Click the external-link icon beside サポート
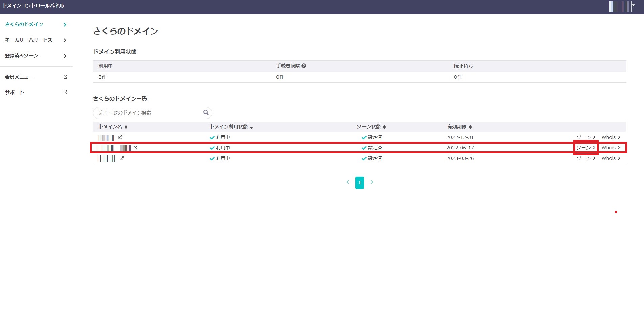The width and height of the screenshot is (644, 311). point(65,92)
